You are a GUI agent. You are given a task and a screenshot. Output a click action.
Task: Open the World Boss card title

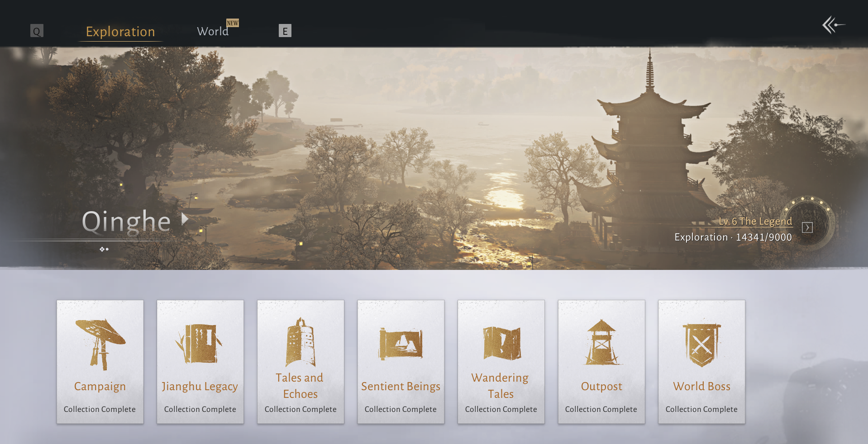tap(701, 387)
